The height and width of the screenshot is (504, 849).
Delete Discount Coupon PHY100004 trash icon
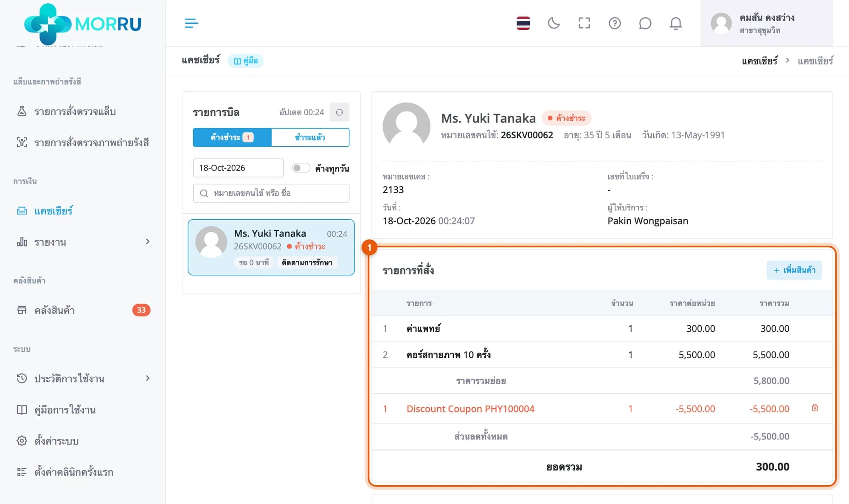[815, 408]
